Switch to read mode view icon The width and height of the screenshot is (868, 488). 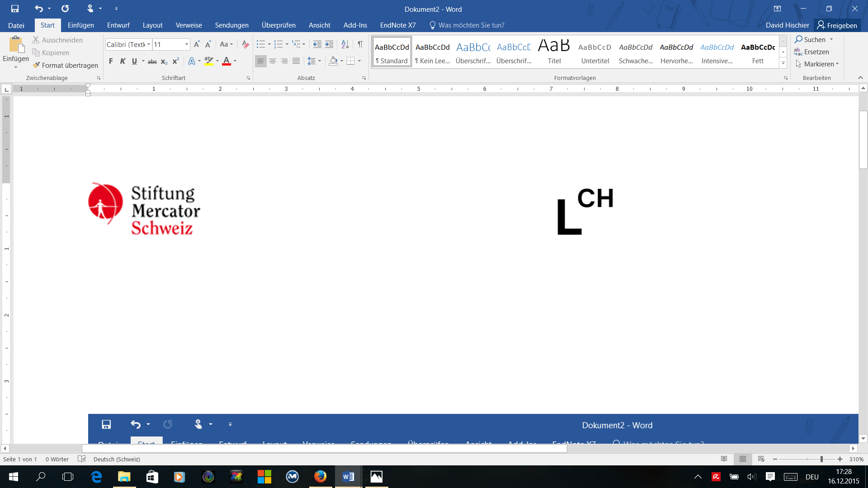click(724, 459)
